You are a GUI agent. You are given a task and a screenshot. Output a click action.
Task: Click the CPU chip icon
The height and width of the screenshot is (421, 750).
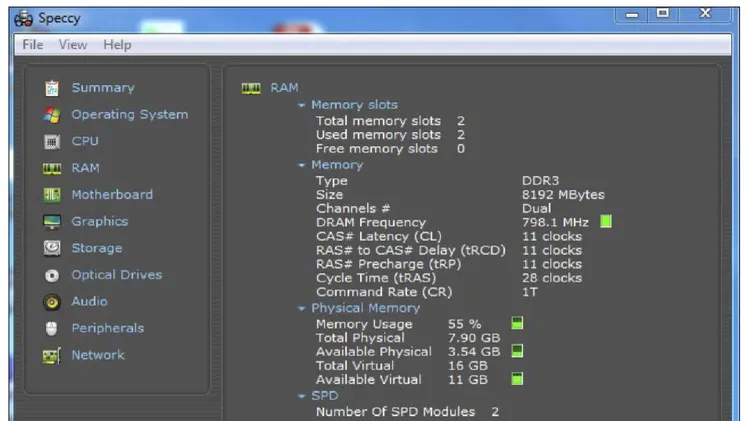[52, 142]
